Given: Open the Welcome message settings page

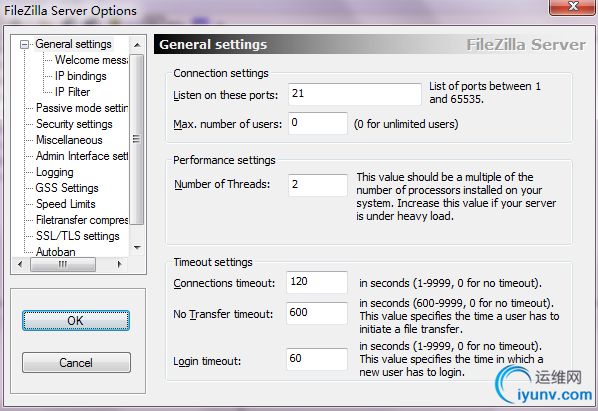Looking at the screenshot, I should (x=92, y=60).
